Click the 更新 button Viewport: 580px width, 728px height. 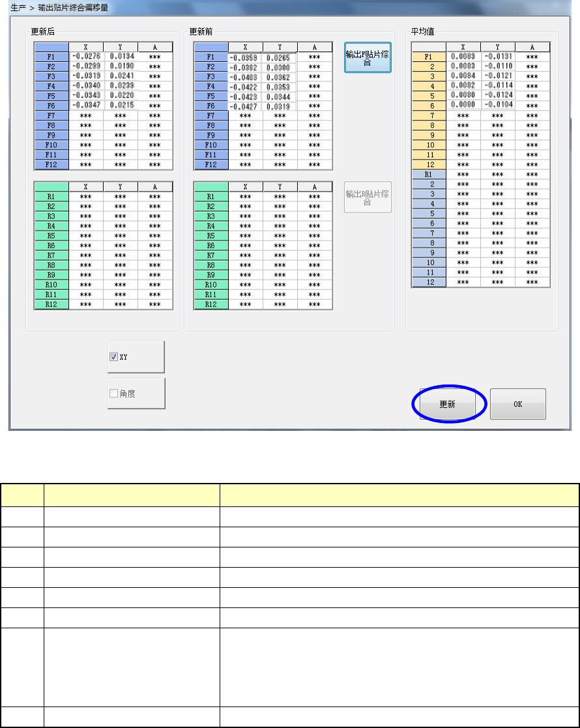448,404
